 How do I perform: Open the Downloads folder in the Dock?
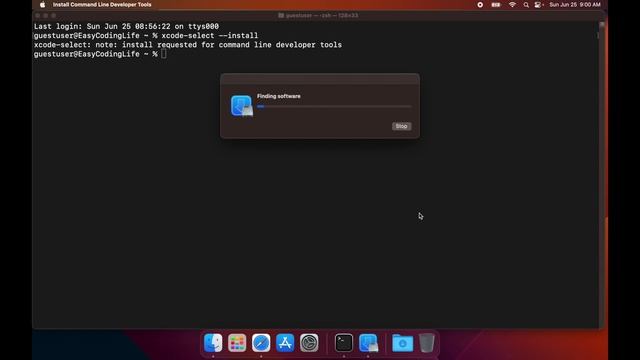(x=402, y=343)
